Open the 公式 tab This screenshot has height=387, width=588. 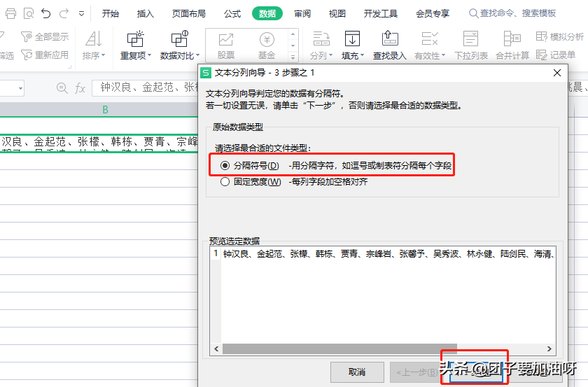click(x=232, y=14)
